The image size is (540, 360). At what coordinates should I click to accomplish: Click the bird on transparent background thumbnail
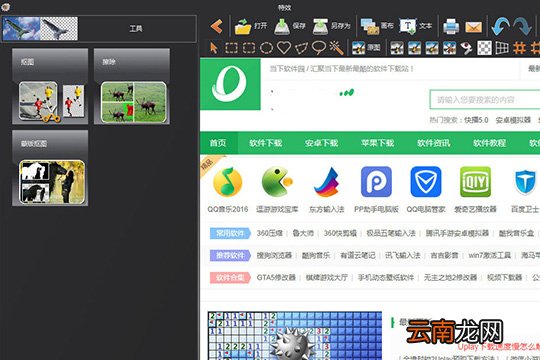point(59,29)
